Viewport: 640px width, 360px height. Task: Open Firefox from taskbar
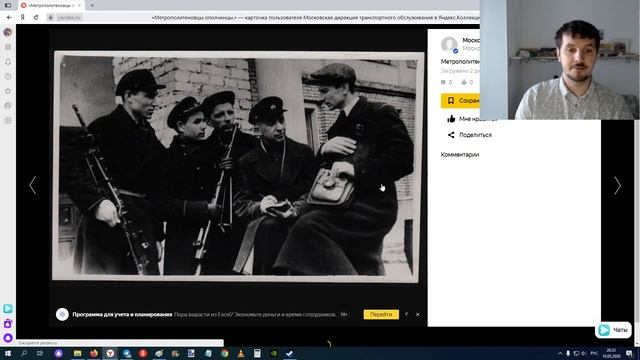(x=94, y=353)
